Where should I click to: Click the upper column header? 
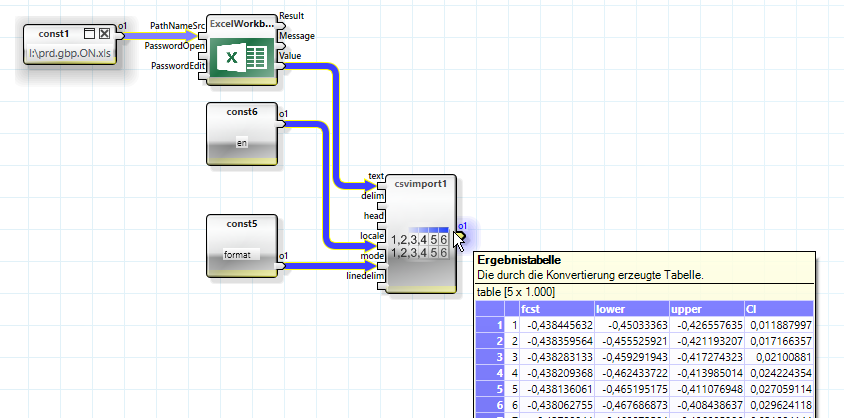click(707, 309)
